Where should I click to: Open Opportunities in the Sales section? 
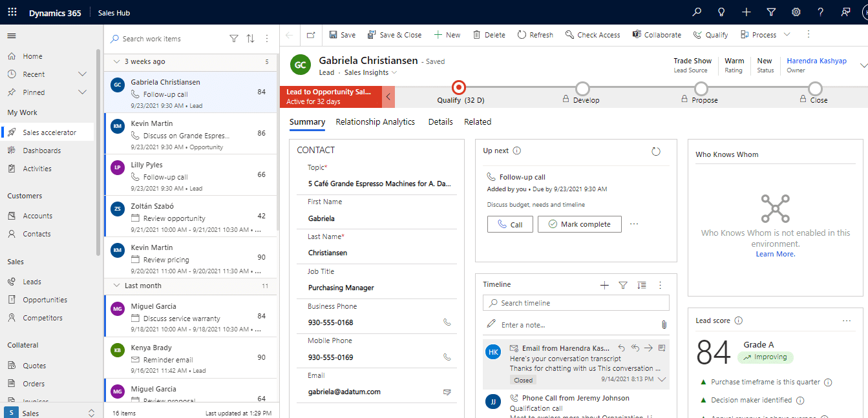45,300
